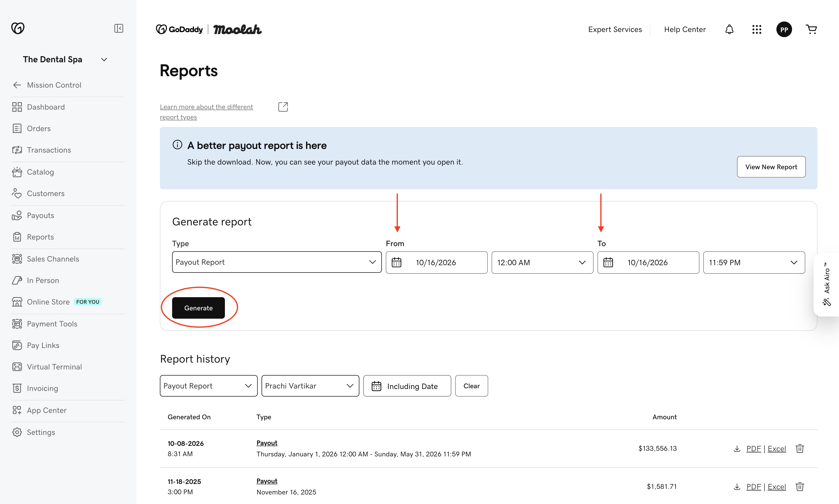Viewport: 839px width, 504px height.
Task: Click the PP profile avatar
Action: [x=784, y=30]
